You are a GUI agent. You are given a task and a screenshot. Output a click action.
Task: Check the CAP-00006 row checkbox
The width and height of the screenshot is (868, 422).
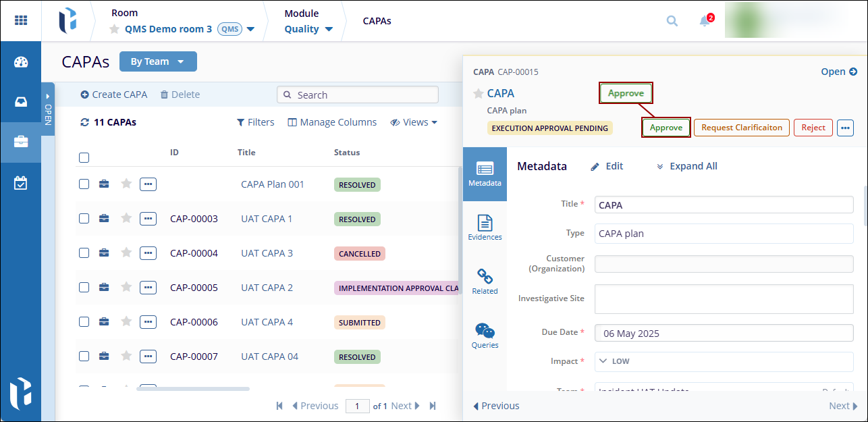[84, 322]
